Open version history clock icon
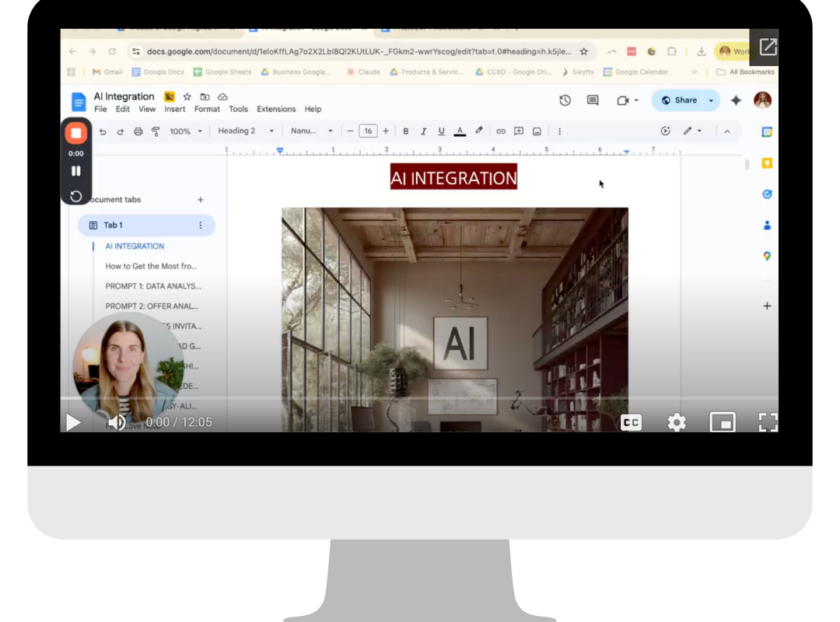This screenshot has height=622, width=840. tap(565, 100)
